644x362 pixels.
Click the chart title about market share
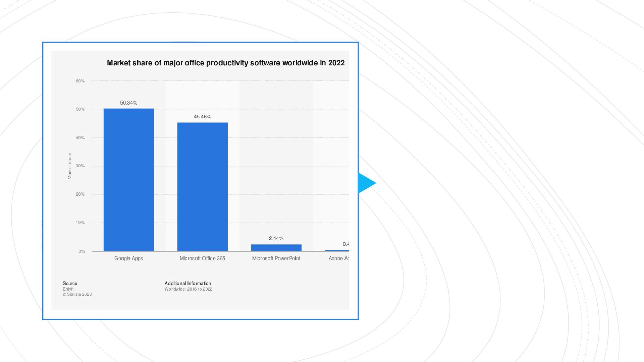coord(226,63)
